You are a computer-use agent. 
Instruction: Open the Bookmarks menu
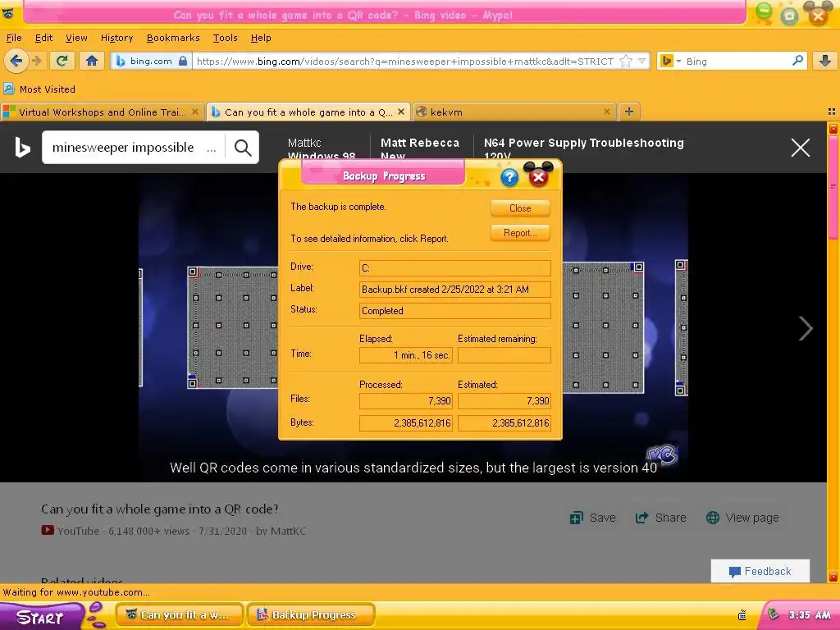tap(173, 38)
